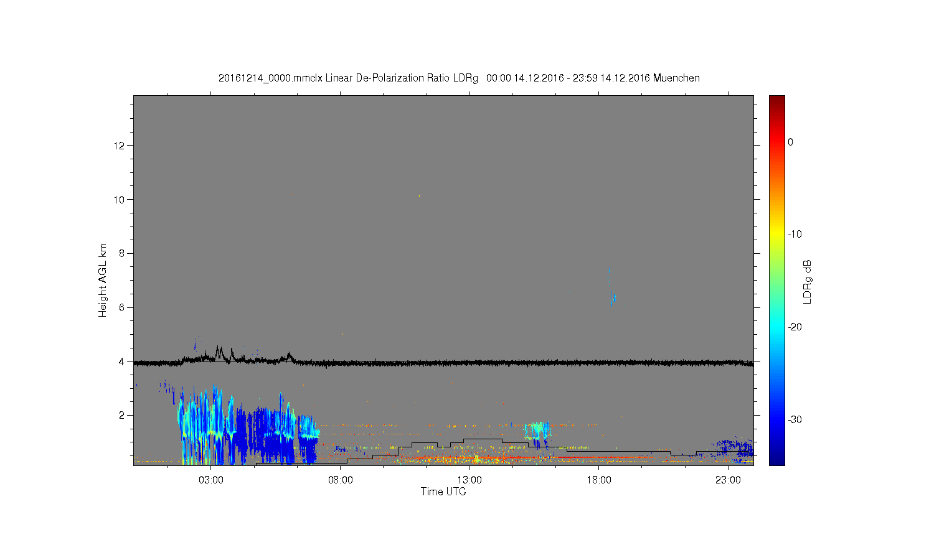Click the 'Time UTC' x-axis label
Image resolution: width=934 pixels, height=560 pixels.
point(443,492)
